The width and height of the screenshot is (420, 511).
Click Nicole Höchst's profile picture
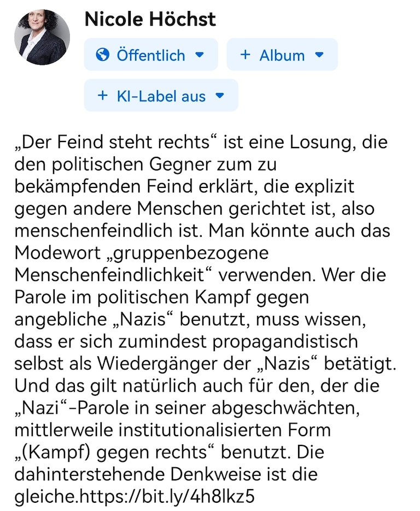click(42, 37)
